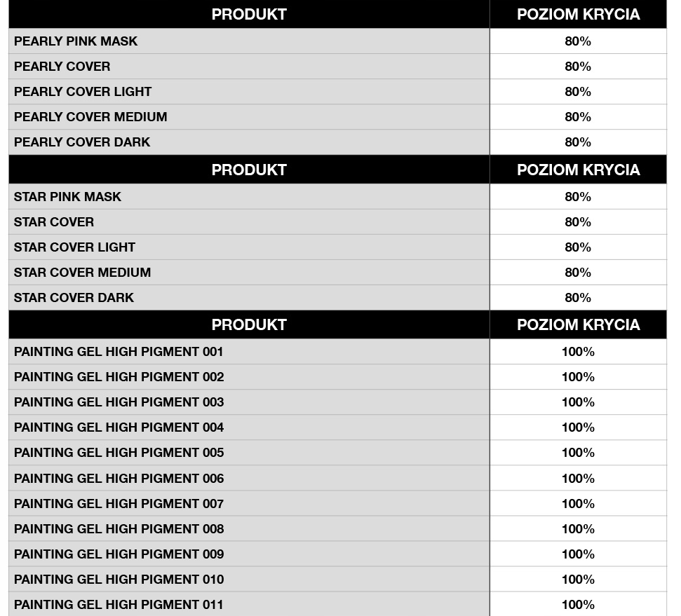Select the STAR PINK MASK cell
The width and height of the screenshot is (681, 616).
(x=67, y=197)
